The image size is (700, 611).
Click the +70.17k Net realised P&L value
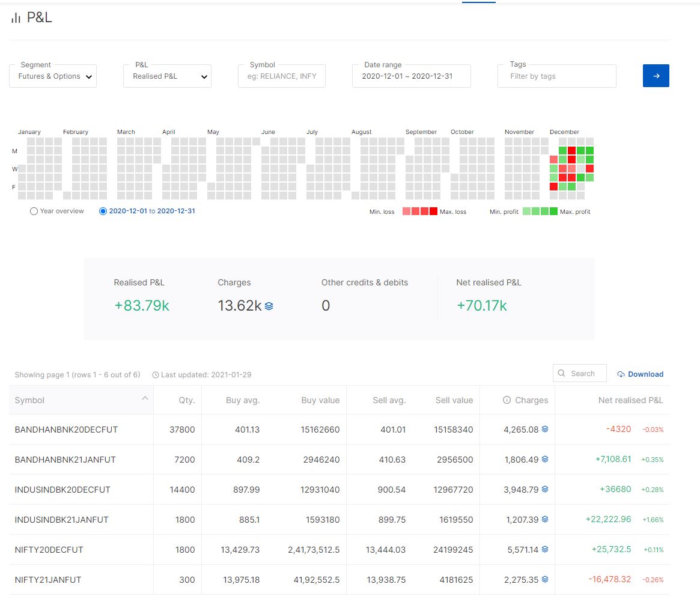point(482,306)
